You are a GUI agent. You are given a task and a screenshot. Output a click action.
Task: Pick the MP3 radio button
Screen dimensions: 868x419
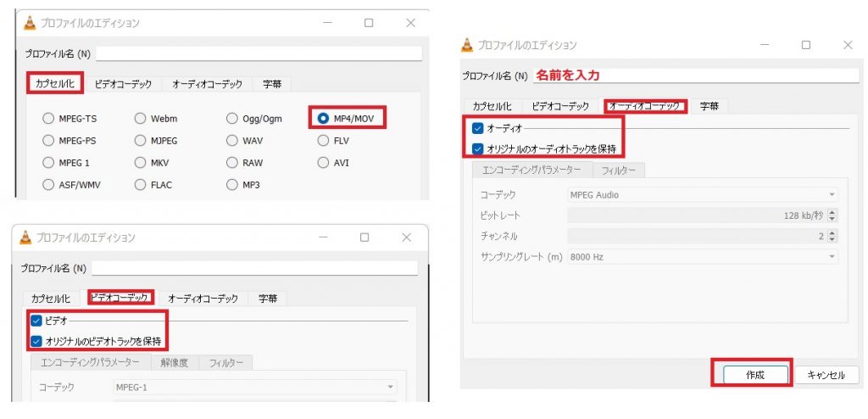232,185
